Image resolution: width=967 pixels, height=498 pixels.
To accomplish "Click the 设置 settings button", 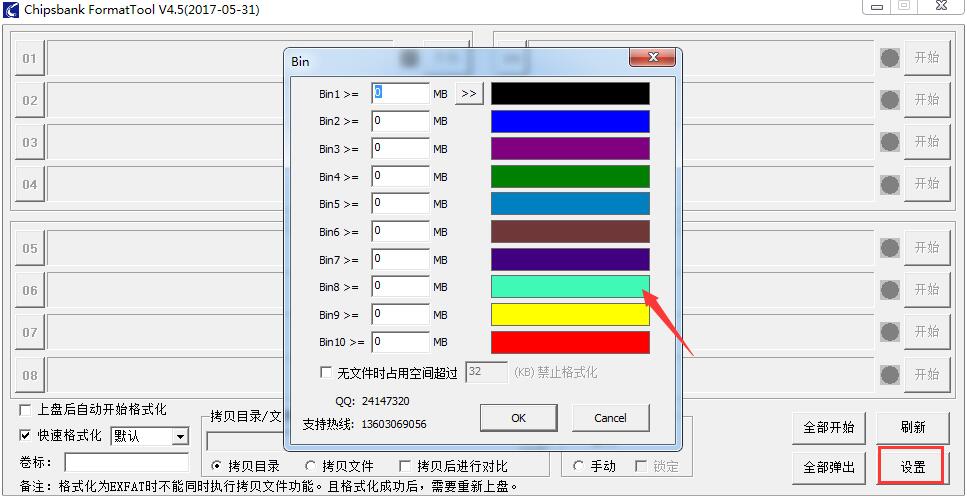I will point(912,467).
